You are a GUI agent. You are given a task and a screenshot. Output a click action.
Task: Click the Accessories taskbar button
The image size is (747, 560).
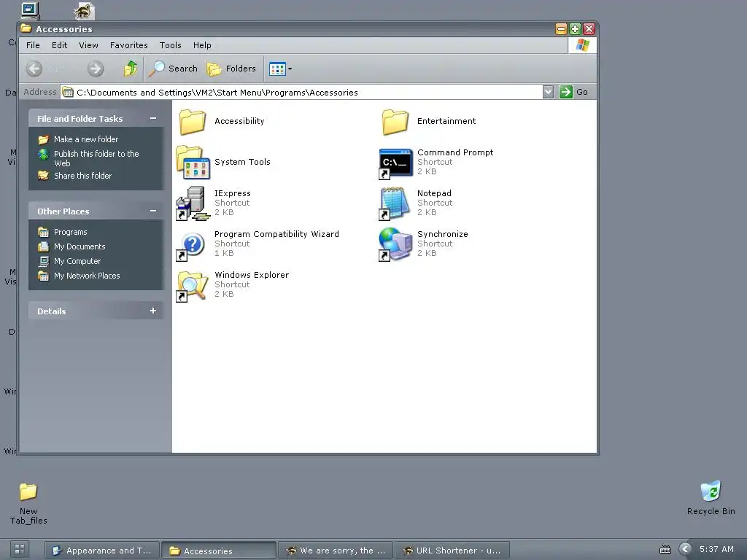point(219,551)
